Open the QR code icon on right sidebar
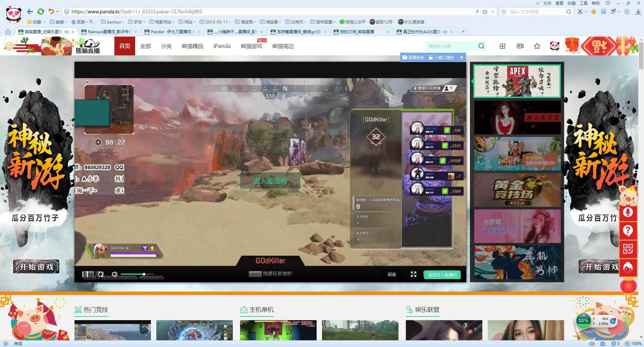The width and height of the screenshot is (644, 347). (628, 249)
